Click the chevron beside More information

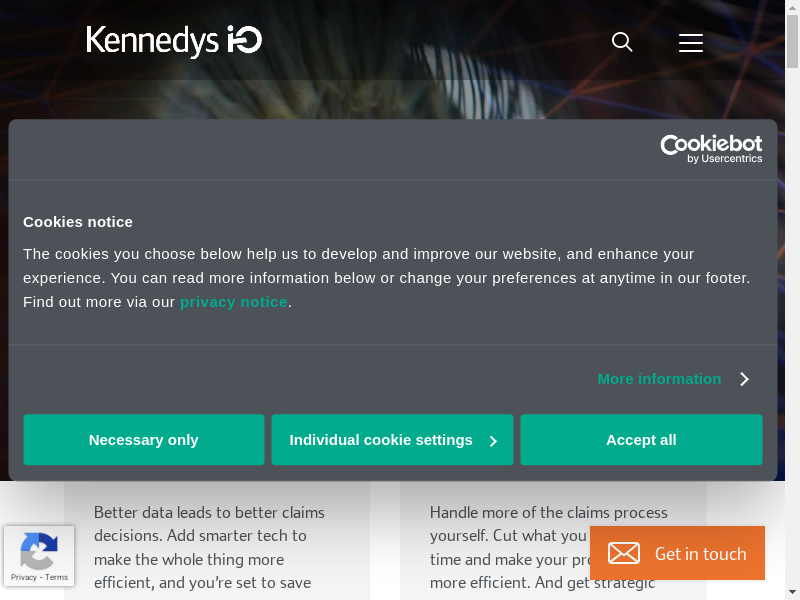744,379
